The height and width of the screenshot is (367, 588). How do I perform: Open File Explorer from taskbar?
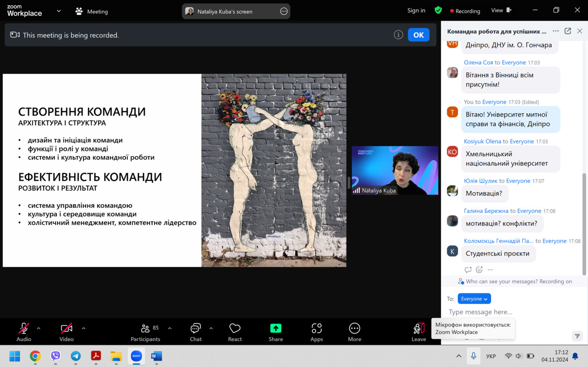point(116,356)
